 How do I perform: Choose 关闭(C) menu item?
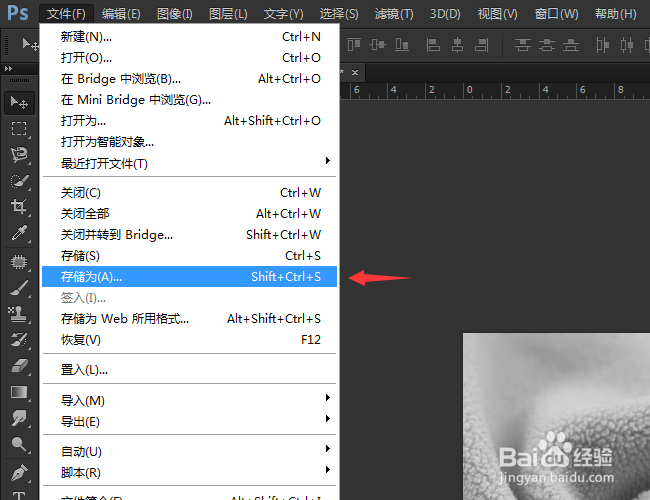tap(189, 193)
